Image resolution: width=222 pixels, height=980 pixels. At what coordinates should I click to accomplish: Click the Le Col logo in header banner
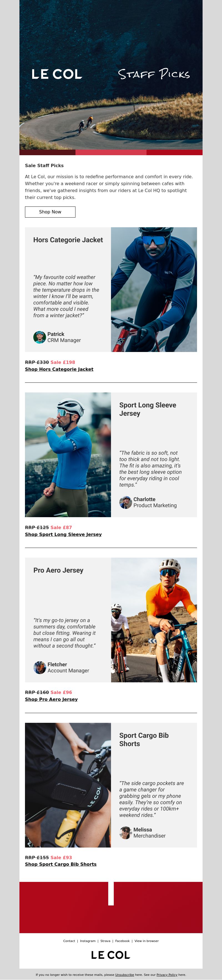click(x=57, y=74)
